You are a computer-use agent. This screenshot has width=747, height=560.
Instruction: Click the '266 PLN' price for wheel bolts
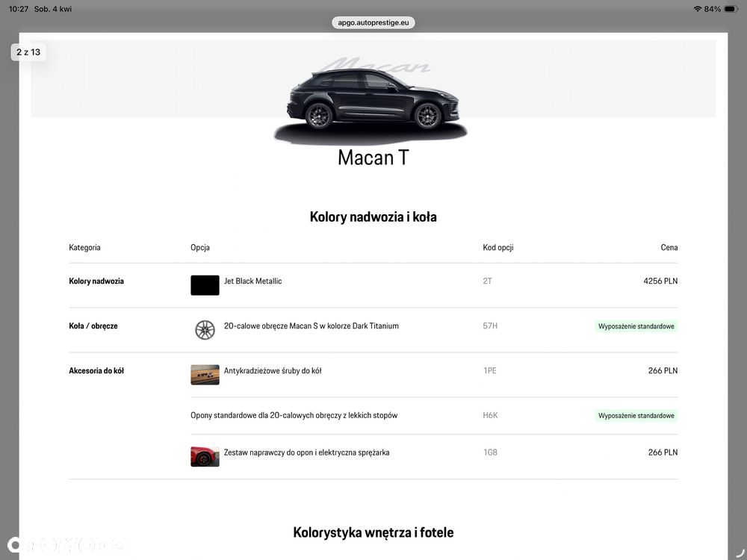click(x=663, y=370)
